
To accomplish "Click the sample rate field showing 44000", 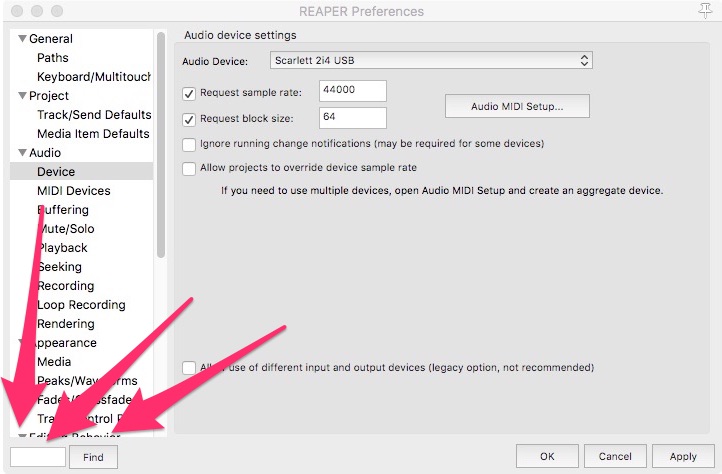I will (x=353, y=91).
